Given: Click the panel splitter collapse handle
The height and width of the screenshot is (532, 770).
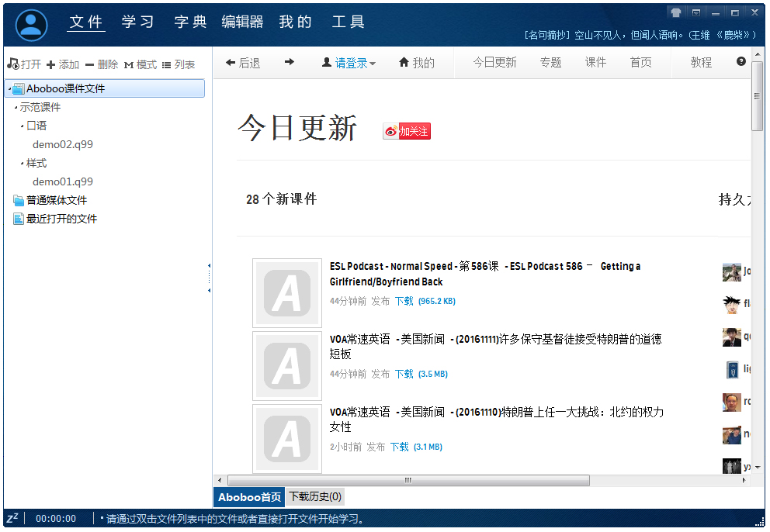Looking at the screenshot, I should coord(210,278).
